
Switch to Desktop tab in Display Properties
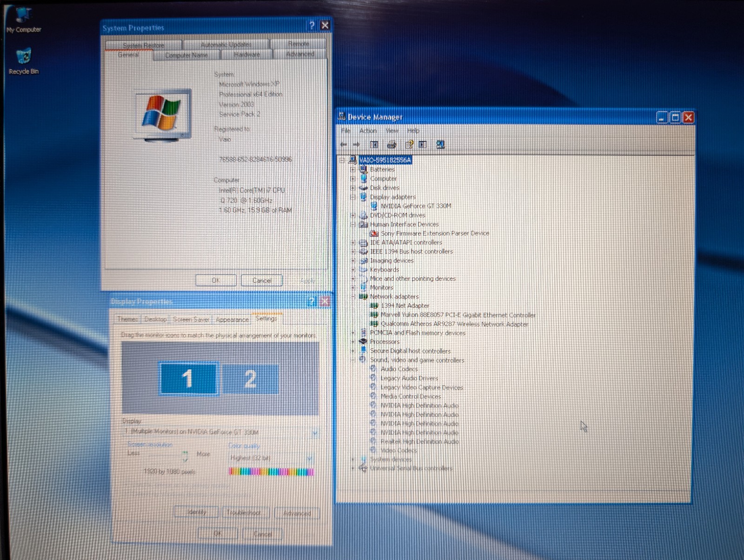point(155,319)
